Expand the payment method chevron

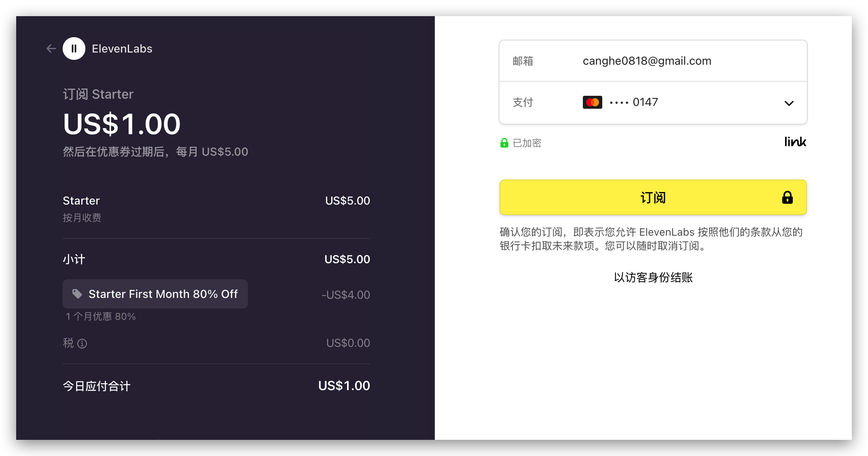point(789,103)
